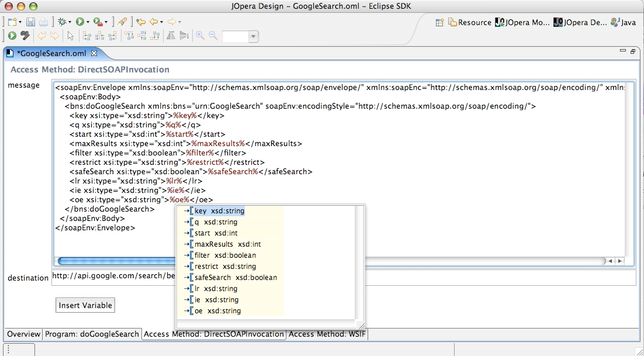This screenshot has height=356, width=644.
Task: Go to last edit location icon
Action: (141, 22)
